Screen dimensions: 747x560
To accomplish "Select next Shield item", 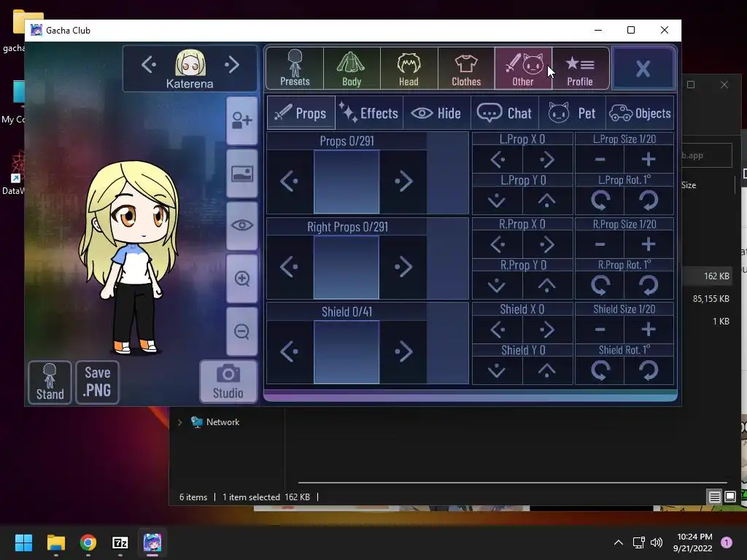I will [x=403, y=352].
